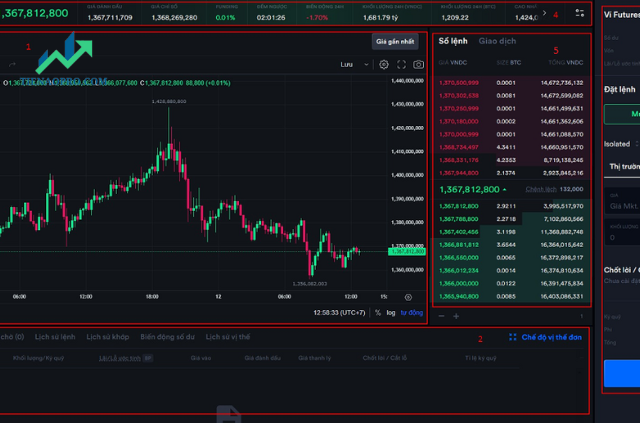This screenshot has height=423, width=640.
Task: Increase order book precision with plus icon
Action: click(456, 316)
